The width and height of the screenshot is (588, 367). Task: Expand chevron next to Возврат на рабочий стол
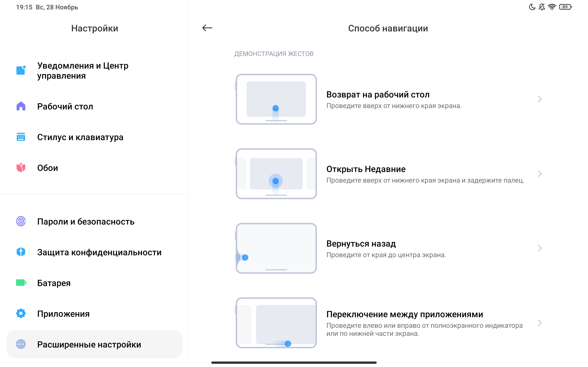point(540,99)
